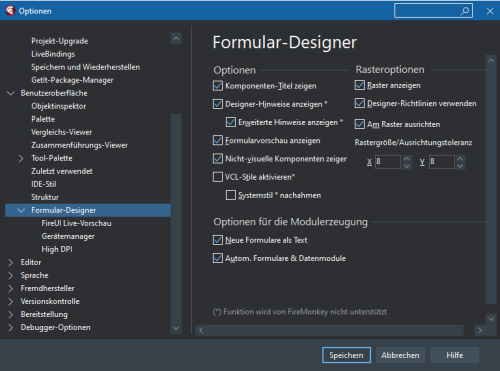Image resolution: width=500 pixels, height=371 pixels.
Task: Select LiveBindings in the tree
Action: [53, 54]
